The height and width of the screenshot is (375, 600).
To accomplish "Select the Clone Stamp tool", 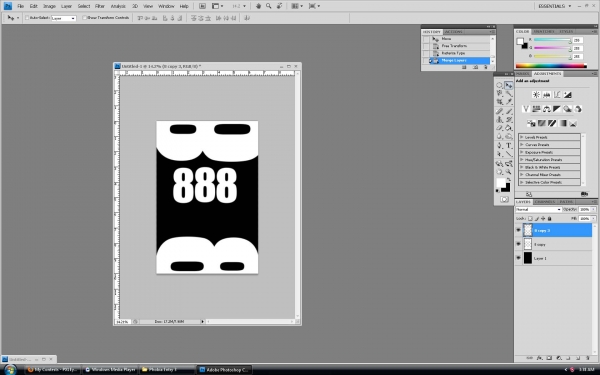I will (x=499, y=119).
